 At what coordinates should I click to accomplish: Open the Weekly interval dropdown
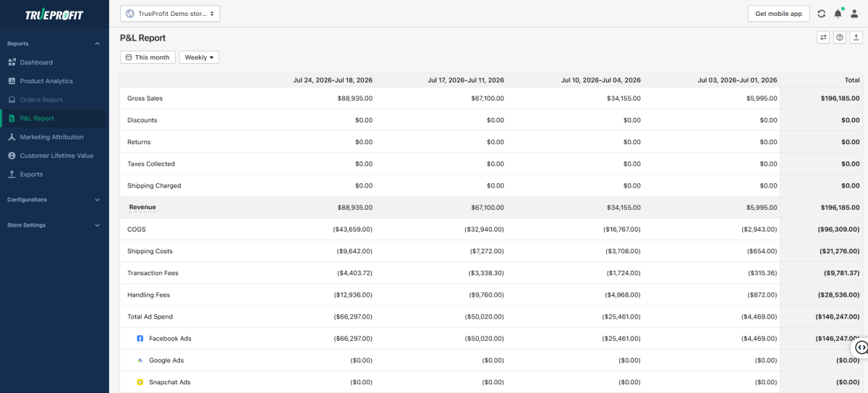click(199, 57)
